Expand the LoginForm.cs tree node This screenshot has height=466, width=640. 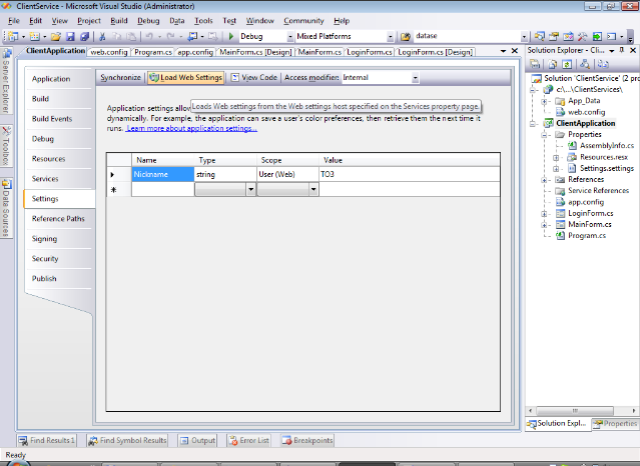point(544,213)
